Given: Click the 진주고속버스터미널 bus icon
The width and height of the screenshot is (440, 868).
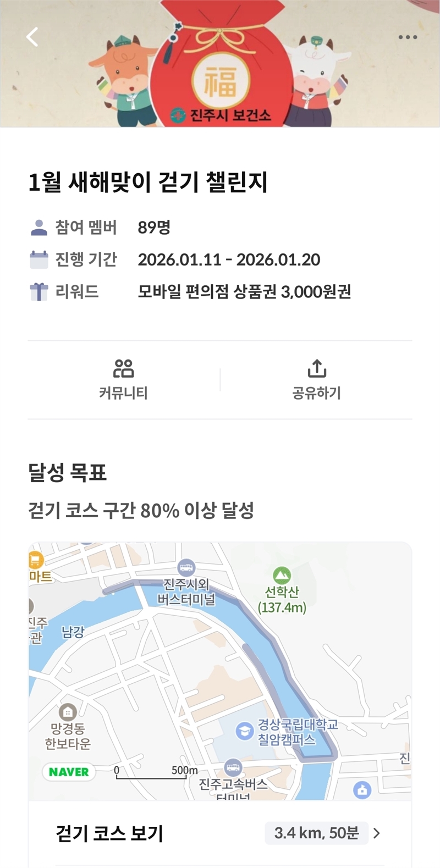Looking at the screenshot, I should click(233, 767).
